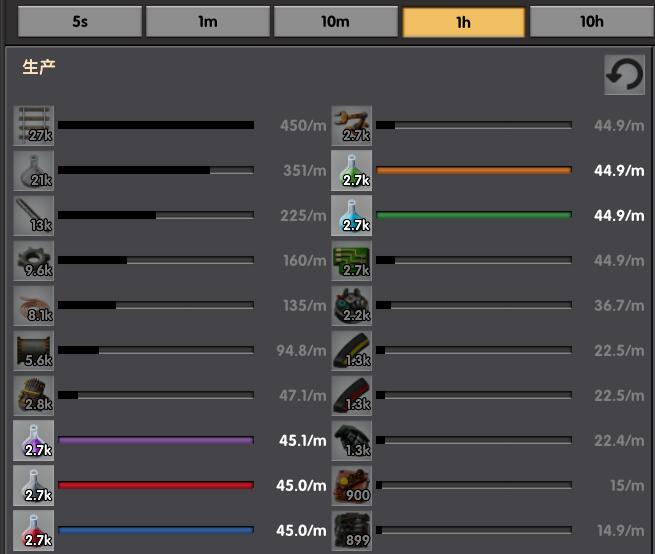Viewport: 655px width, 554px height.
Task: Click the reset arrow button beside 生产
Action: [x=624, y=75]
